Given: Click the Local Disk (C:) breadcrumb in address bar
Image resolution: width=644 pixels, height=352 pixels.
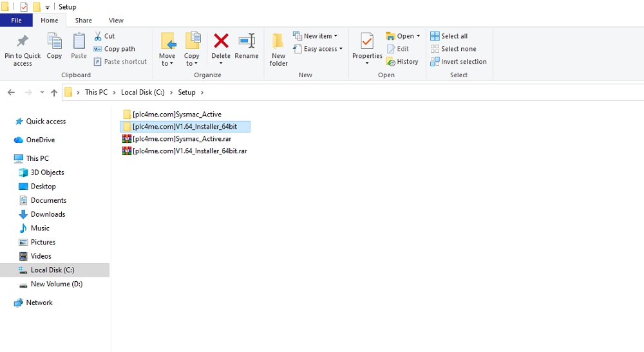Looking at the screenshot, I should coord(142,92).
